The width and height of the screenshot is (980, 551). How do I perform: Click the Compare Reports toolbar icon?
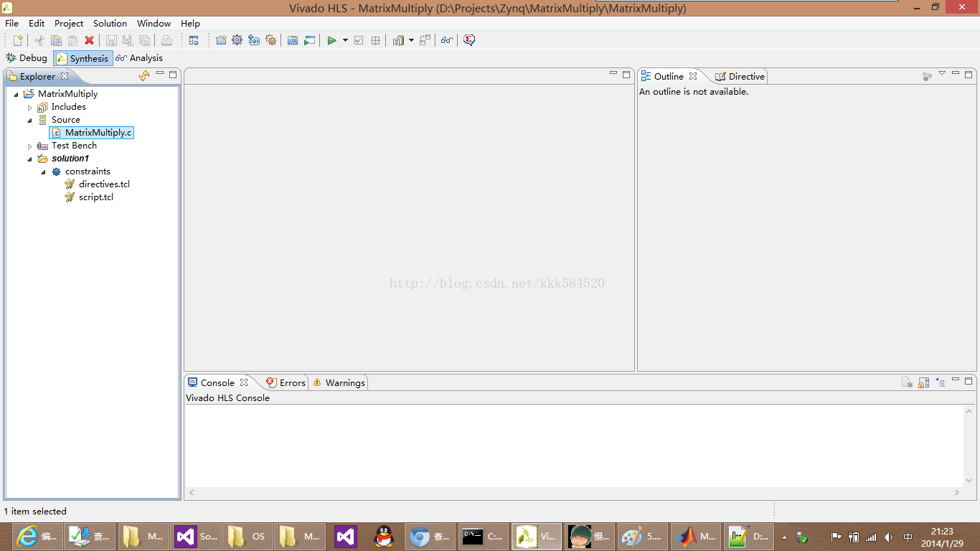(x=425, y=40)
